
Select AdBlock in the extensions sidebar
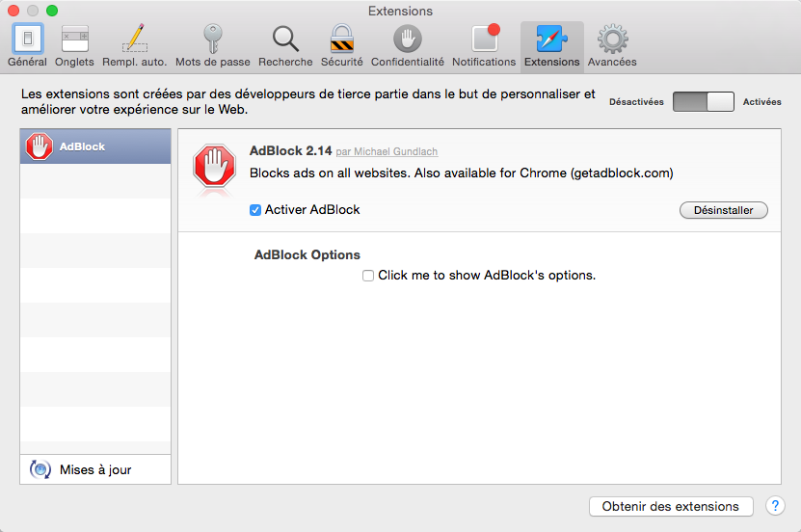95,146
